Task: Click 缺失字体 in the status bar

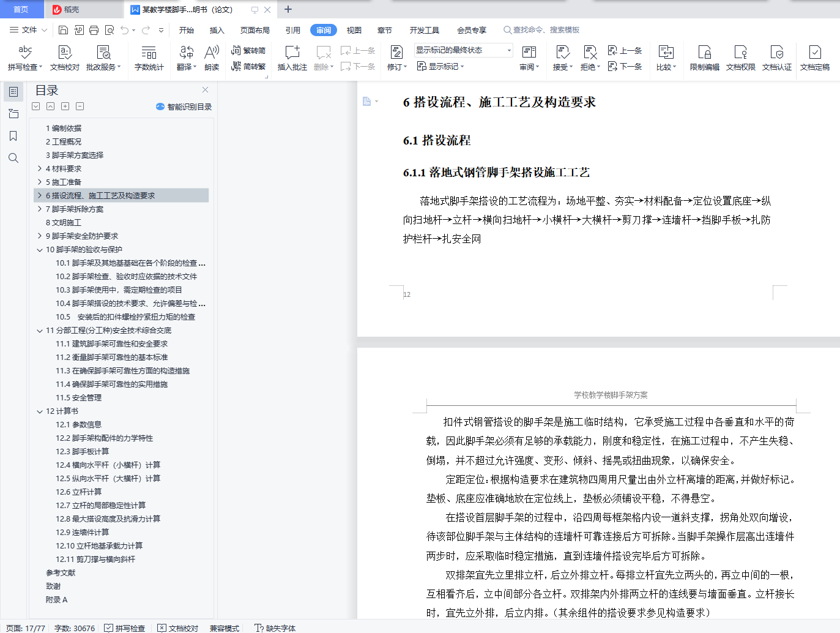Action: pyautogui.click(x=275, y=628)
